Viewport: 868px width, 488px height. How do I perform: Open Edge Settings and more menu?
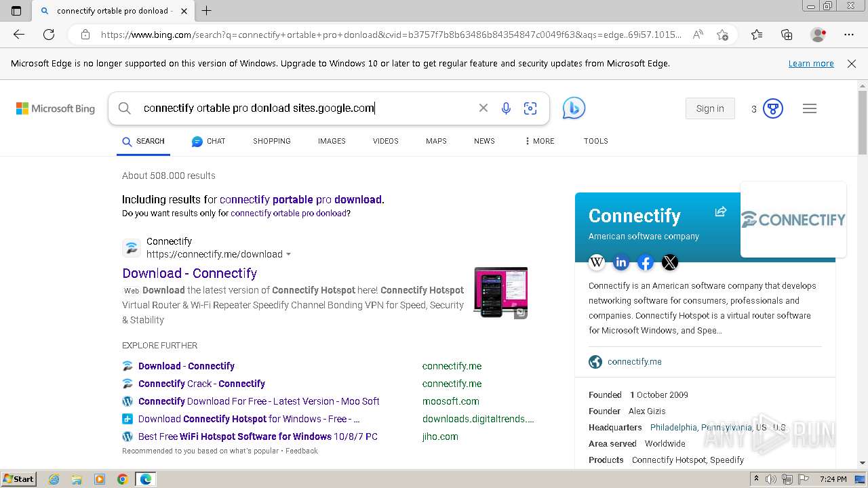pos(849,35)
